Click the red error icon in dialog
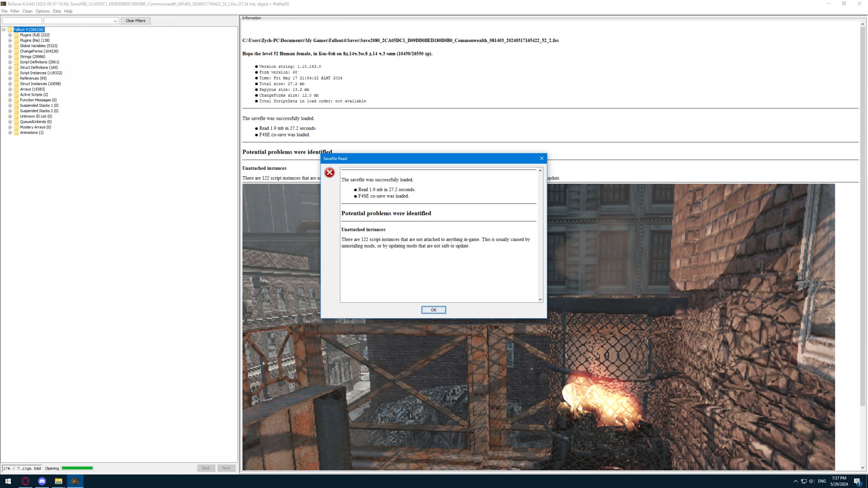The height and width of the screenshot is (488, 868). [330, 173]
